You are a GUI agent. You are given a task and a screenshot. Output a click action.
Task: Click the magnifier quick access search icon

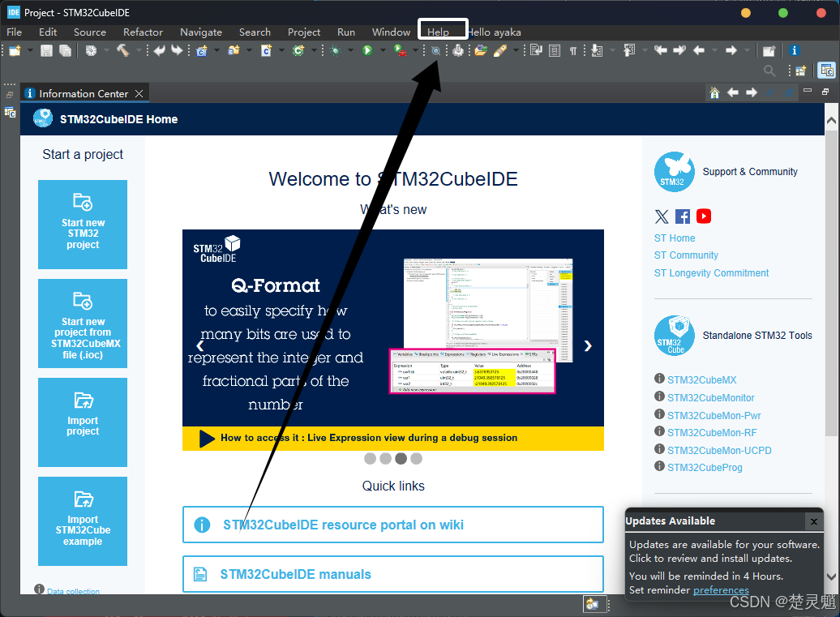click(x=769, y=71)
